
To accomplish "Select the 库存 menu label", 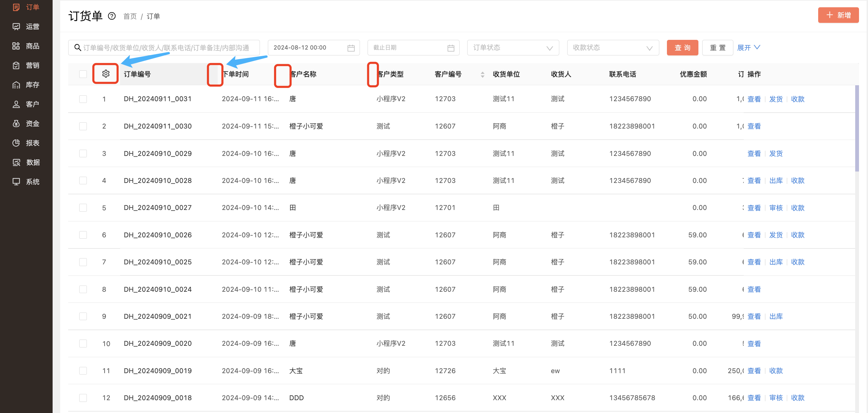I will coord(33,85).
